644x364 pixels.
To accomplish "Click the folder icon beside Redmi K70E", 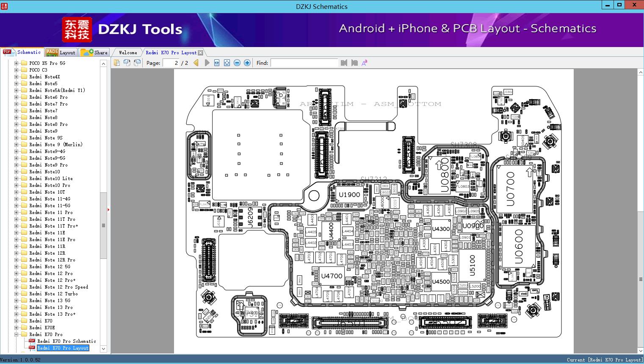I will click(x=24, y=328).
